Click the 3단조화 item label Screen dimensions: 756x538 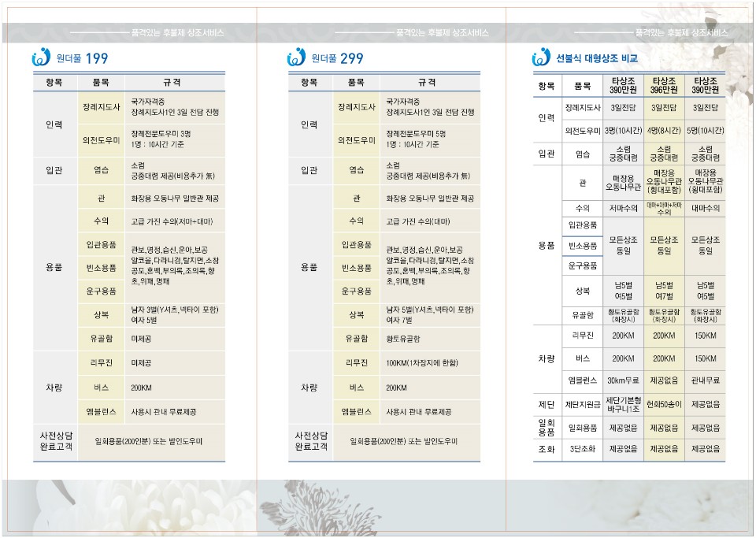[583, 449]
